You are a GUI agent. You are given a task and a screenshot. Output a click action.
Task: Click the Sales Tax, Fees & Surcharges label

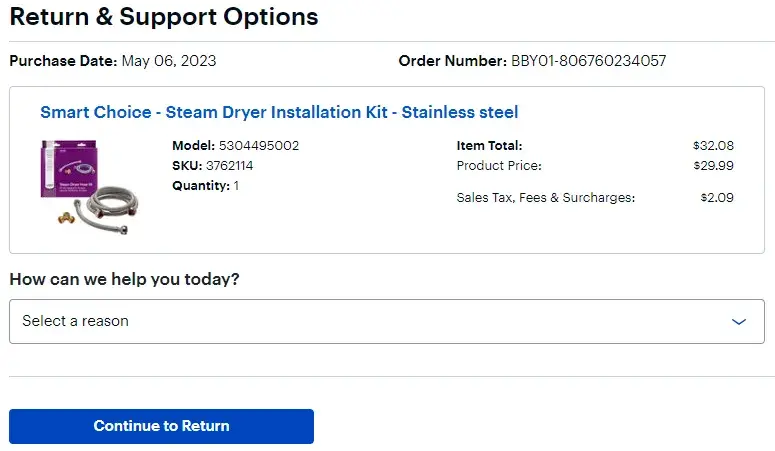point(545,198)
